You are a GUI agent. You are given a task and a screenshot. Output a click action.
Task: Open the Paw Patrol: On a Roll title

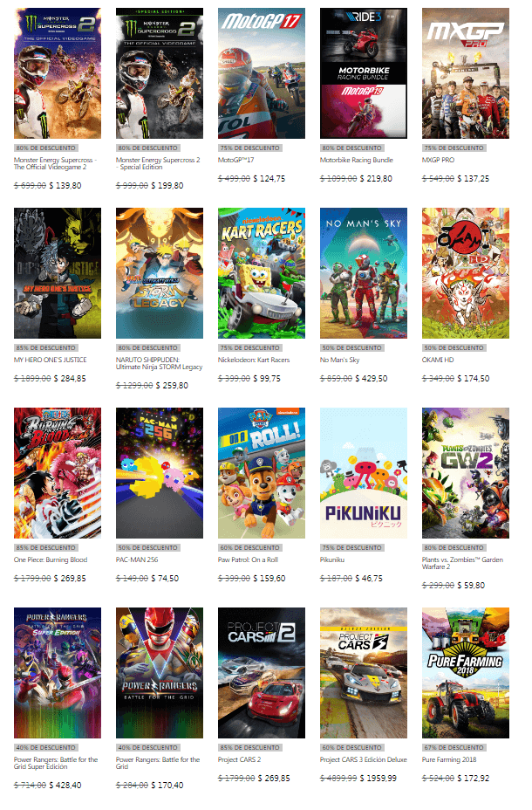(248, 560)
